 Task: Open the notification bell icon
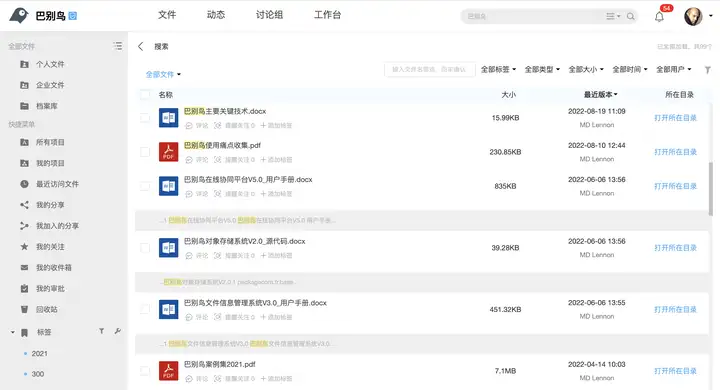(x=659, y=17)
